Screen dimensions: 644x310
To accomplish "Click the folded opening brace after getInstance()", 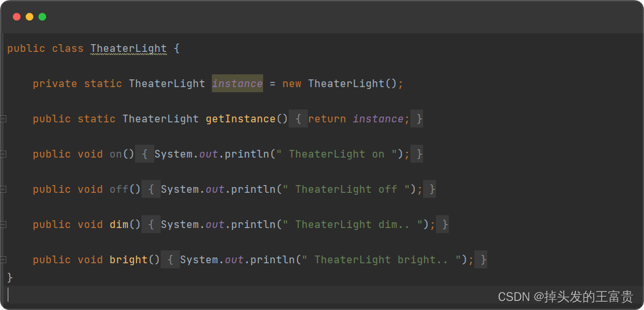I will (298, 119).
